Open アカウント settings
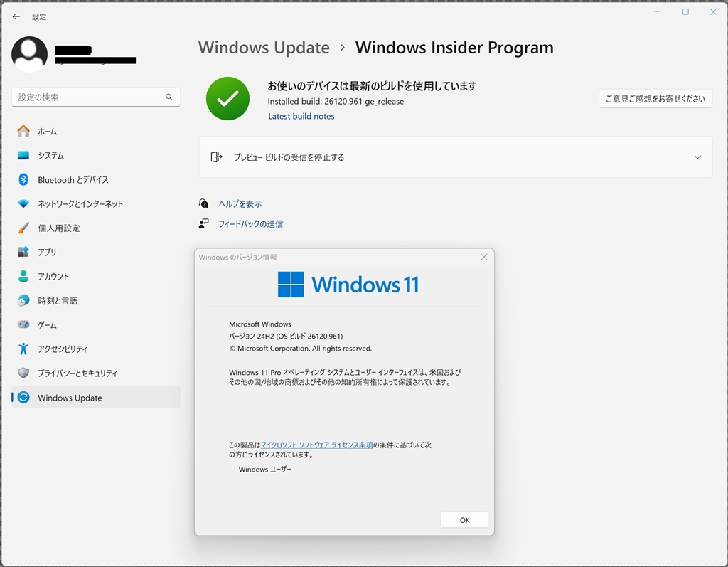This screenshot has width=728, height=567. pos(96,276)
